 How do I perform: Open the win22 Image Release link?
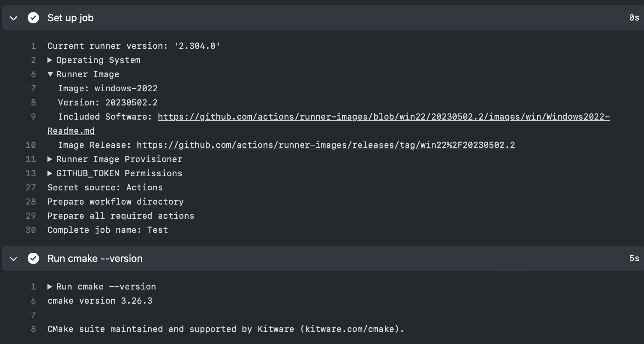pos(325,145)
